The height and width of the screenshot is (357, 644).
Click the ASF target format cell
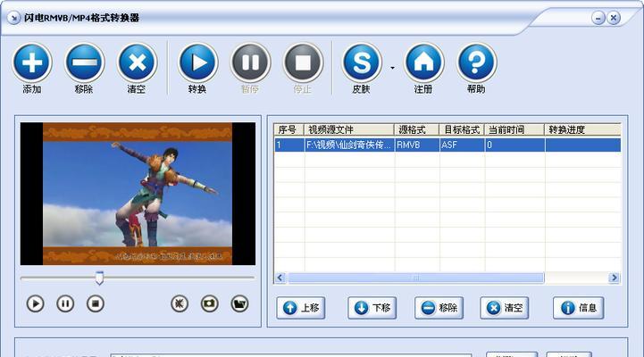point(462,145)
